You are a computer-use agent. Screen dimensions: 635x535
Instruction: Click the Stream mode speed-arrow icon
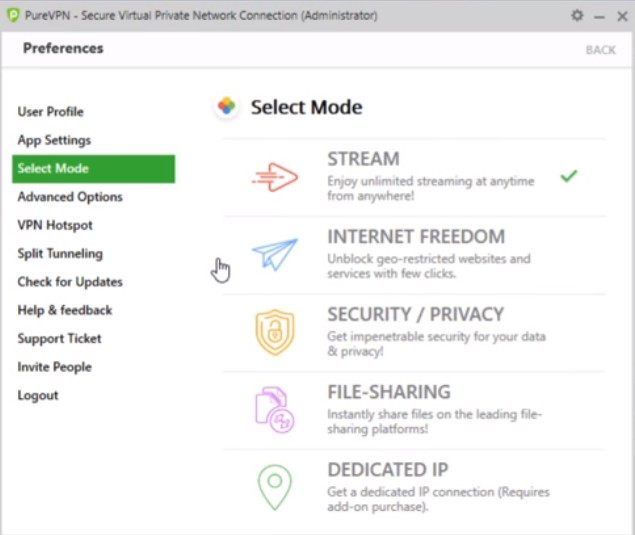pos(275,177)
